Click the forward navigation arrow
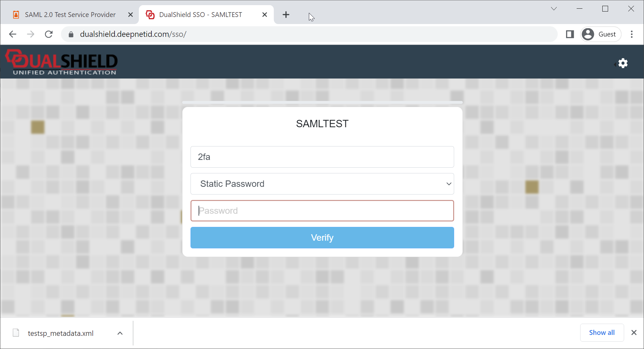The height and width of the screenshot is (349, 644). [x=31, y=34]
